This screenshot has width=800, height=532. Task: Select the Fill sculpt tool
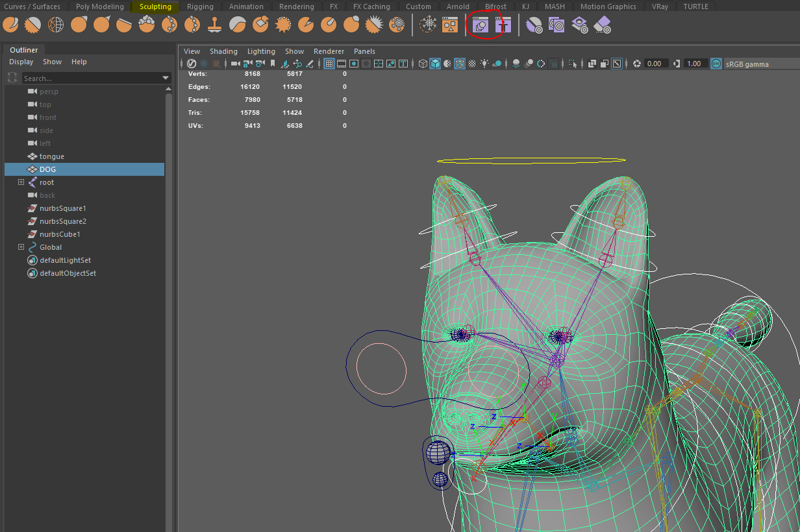283,25
